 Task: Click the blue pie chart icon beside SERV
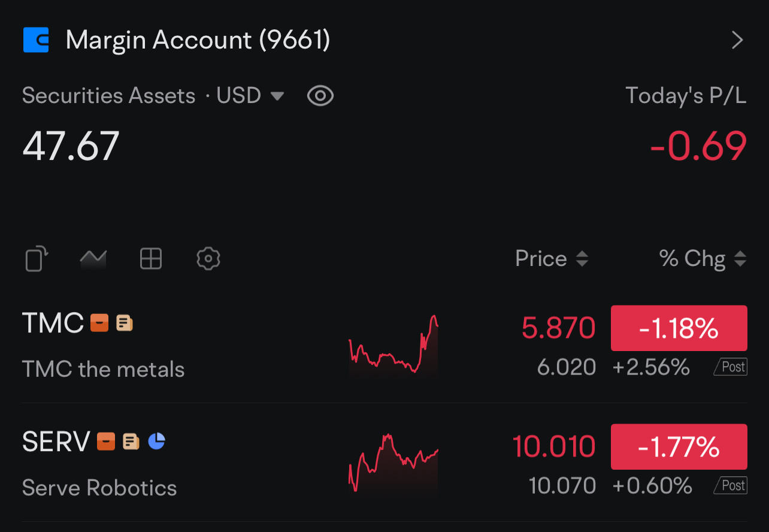[156, 442]
